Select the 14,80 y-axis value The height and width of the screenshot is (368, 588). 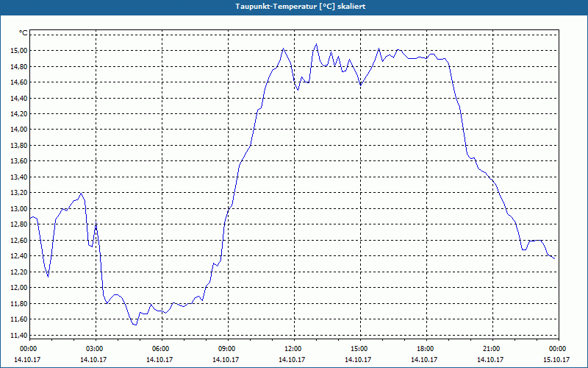pos(19,66)
